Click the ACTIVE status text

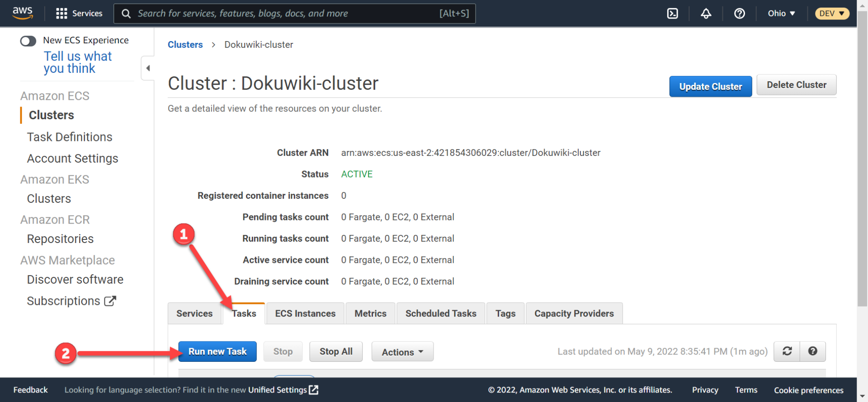357,174
